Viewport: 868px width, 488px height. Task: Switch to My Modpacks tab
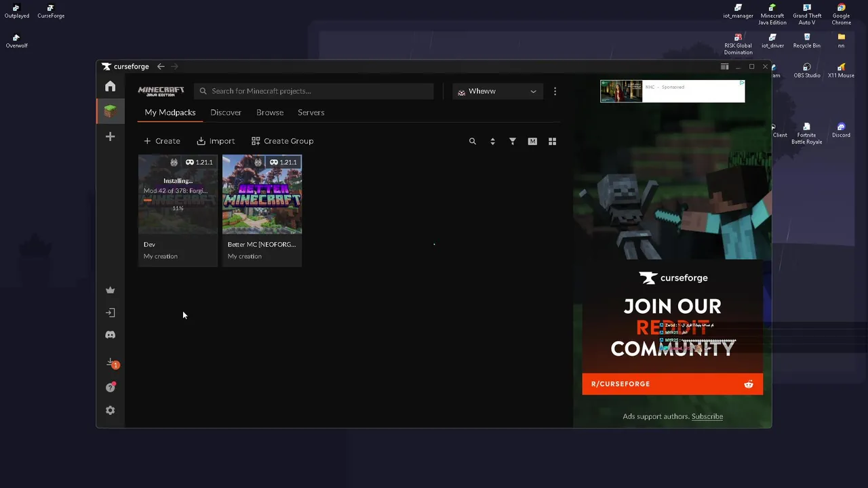coord(170,113)
